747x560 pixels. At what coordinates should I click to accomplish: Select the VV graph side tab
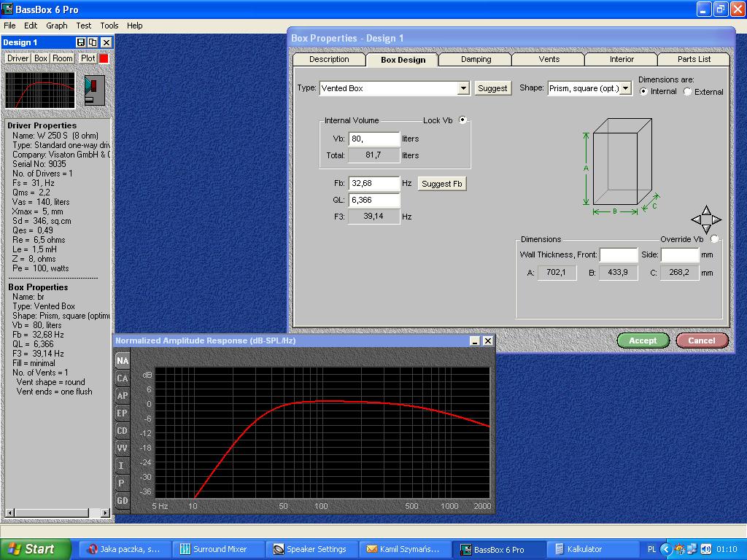pyautogui.click(x=122, y=448)
